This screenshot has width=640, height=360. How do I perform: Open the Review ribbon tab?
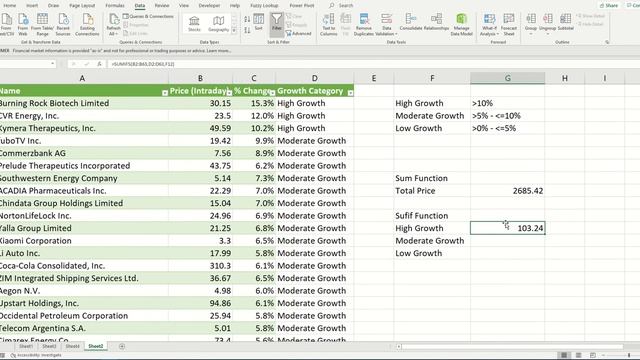coord(162,5)
